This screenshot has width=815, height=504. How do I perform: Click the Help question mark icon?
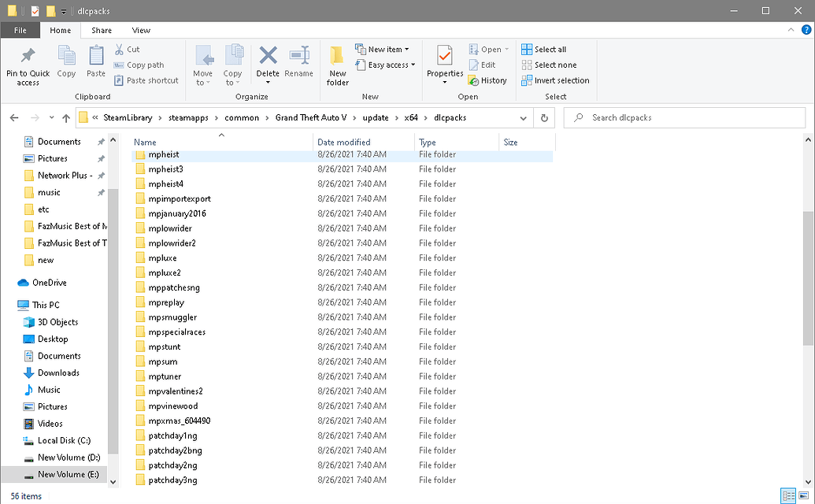(807, 30)
